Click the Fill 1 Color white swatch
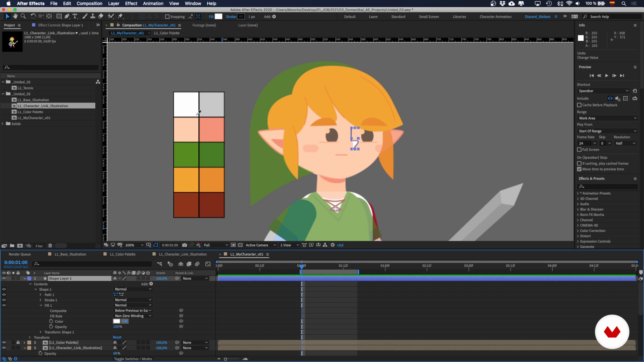Screen dimensions: 644x362 117,322
